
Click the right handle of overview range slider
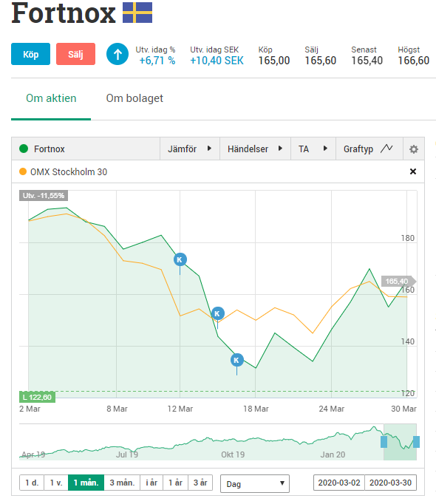pyautogui.click(x=416, y=442)
